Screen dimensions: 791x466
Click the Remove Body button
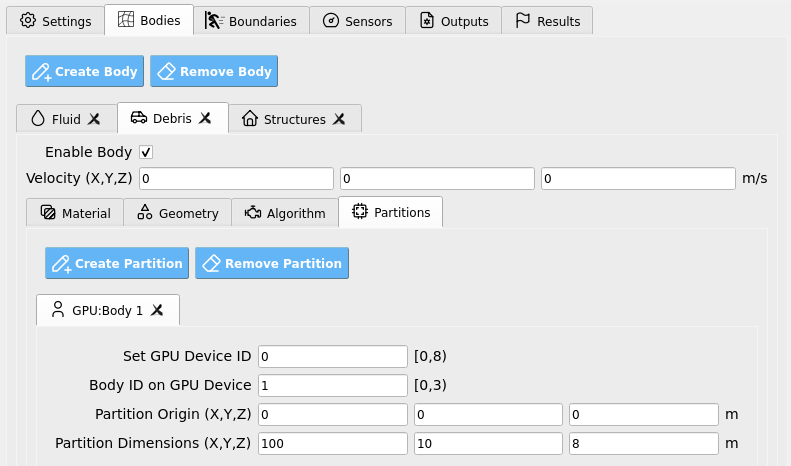click(214, 71)
